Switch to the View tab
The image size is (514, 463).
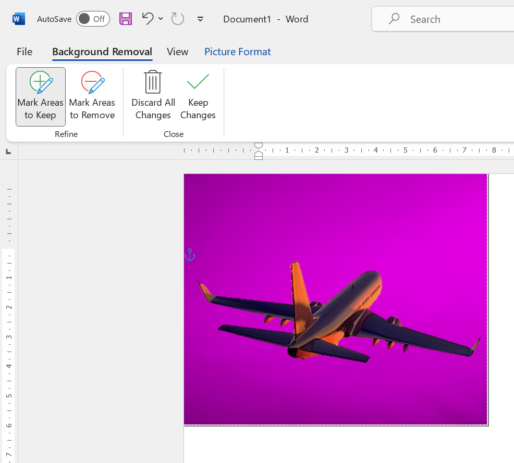pyautogui.click(x=177, y=52)
